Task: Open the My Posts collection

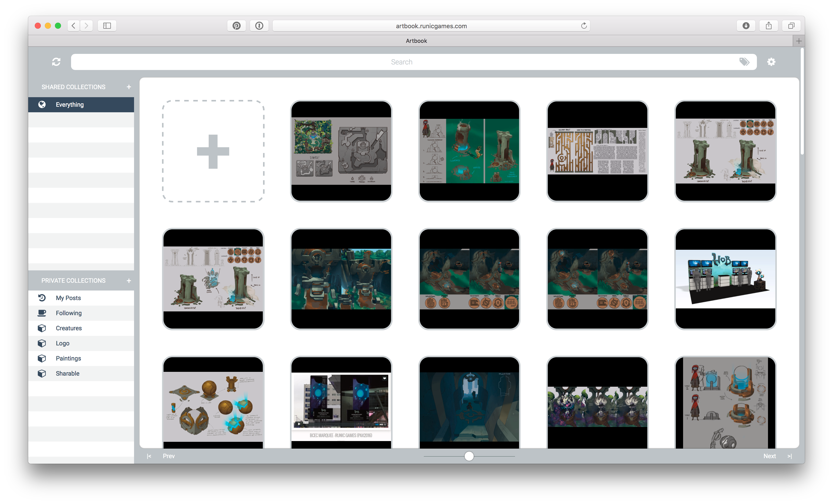Action: click(68, 298)
